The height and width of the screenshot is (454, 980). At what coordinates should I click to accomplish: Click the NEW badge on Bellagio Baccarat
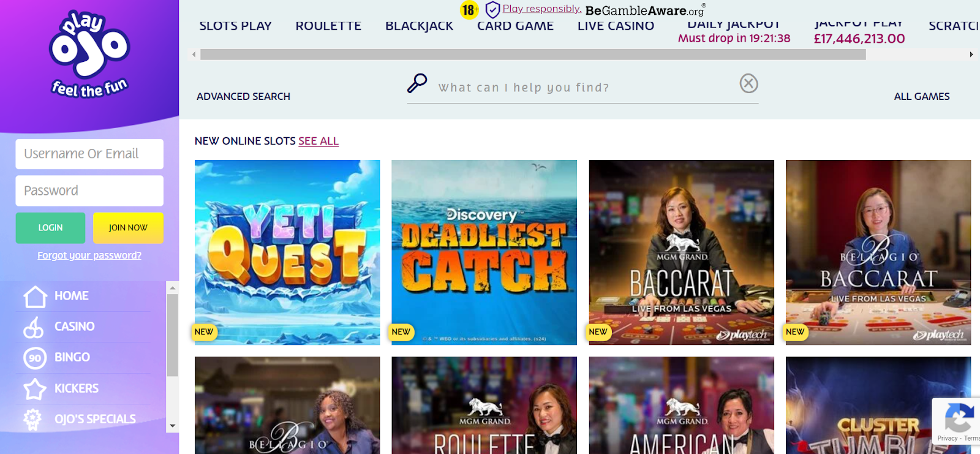[796, 332]
